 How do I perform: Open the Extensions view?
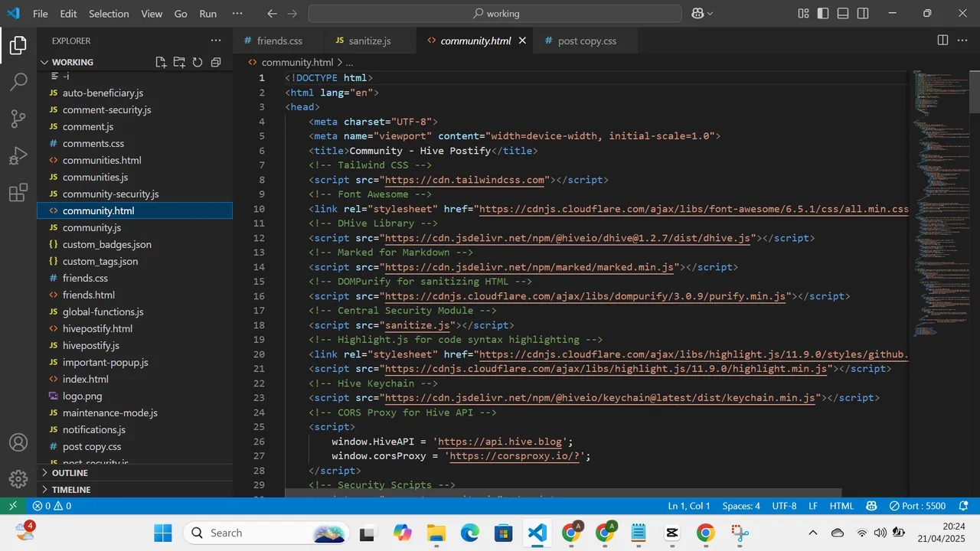(x=18, y=193)
